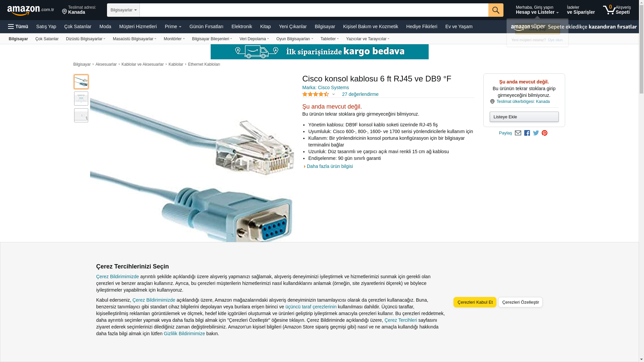Share product on Twitter
644x362 pixels.
click(536, 133)
